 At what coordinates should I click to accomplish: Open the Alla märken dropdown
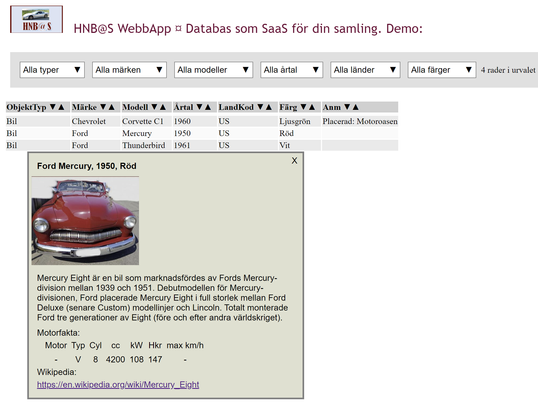(x=129, y=70)
